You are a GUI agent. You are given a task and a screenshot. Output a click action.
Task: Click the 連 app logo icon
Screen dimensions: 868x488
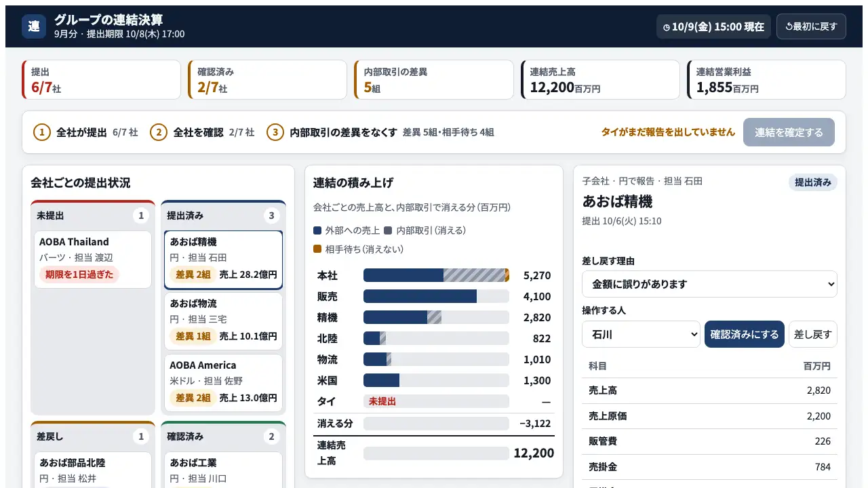pyautogui.click(x=34, y=26)
